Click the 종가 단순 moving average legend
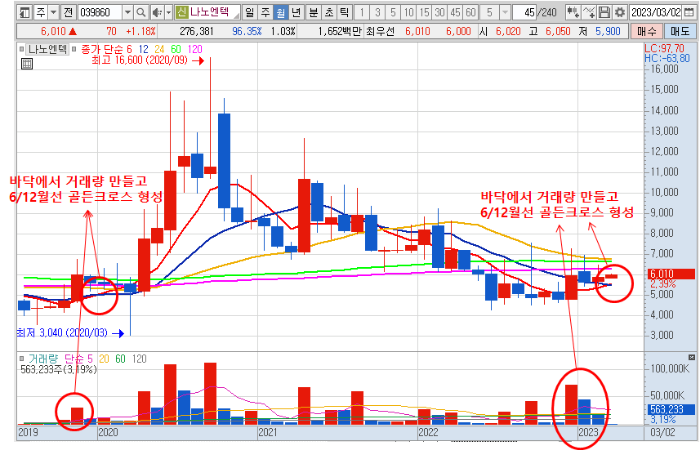The image size is (700, 450). click(x=101, y=49)
